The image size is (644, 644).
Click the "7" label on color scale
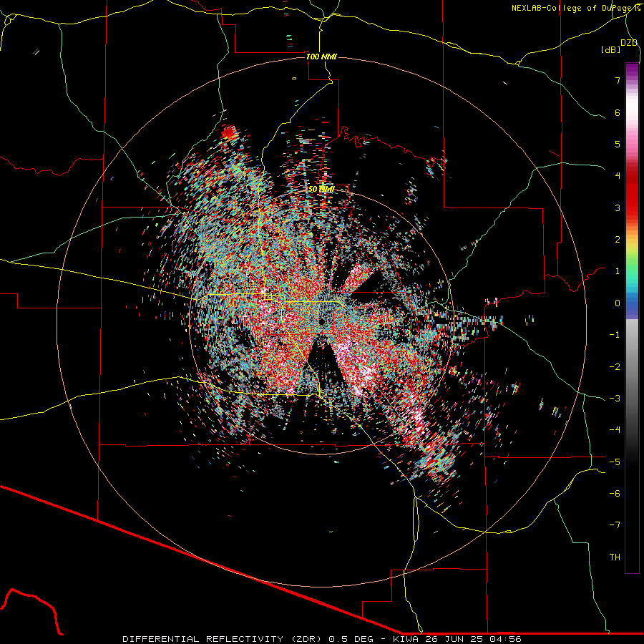coord(618,80)
